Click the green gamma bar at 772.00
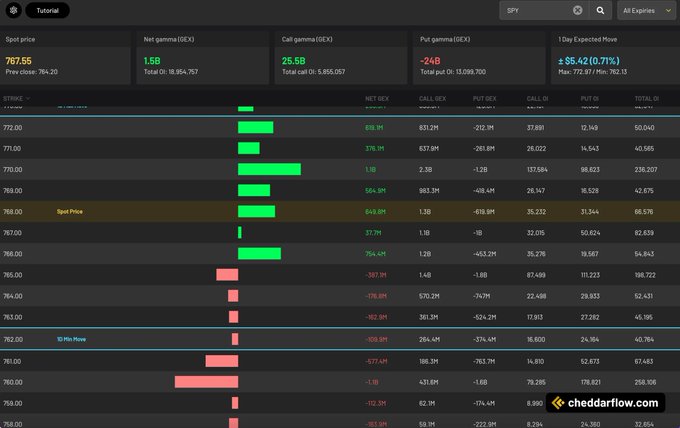680x428 pixels. pyautogui.click(x=256, y=127)
